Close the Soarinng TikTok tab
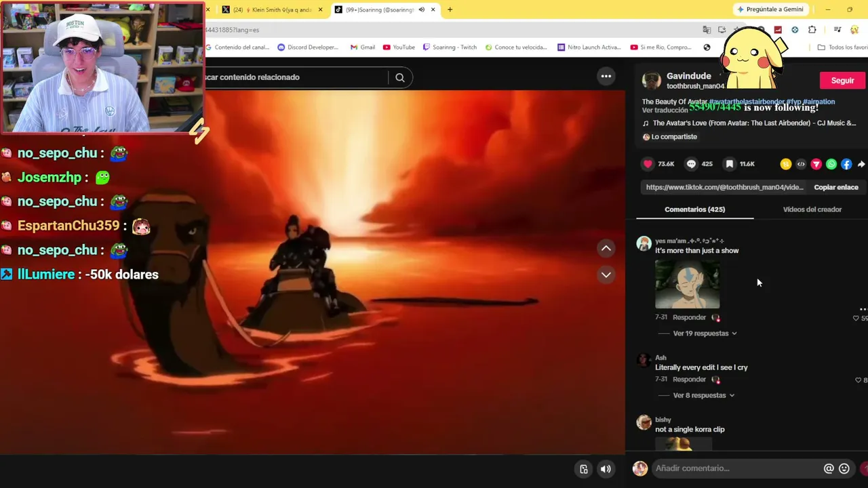Image resolution: width=868 pixels, height=488 pixels. (433, 9)
